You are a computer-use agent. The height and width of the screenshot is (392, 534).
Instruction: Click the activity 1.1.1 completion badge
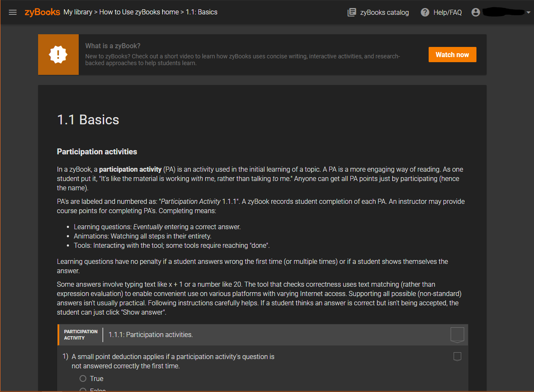click(457, 335)
